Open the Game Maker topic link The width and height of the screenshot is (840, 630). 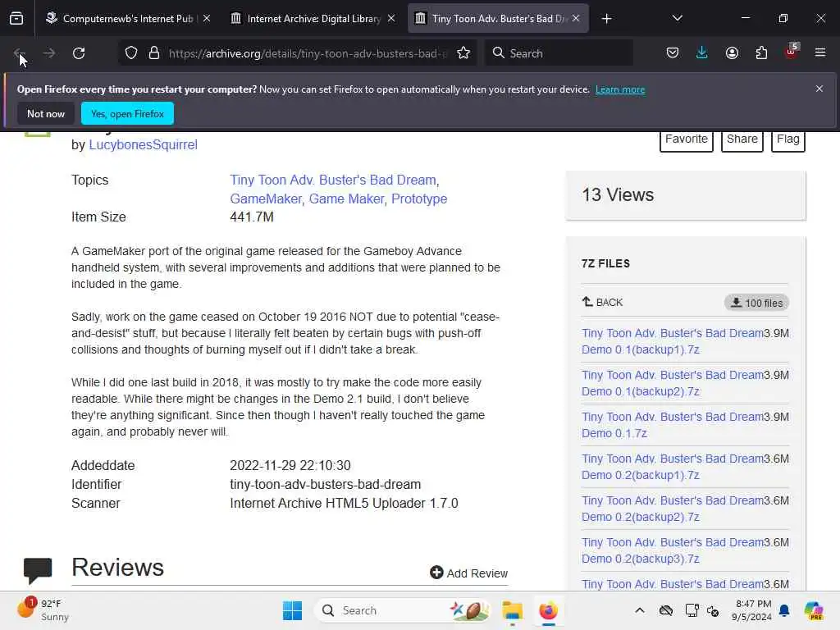[348, 199]
